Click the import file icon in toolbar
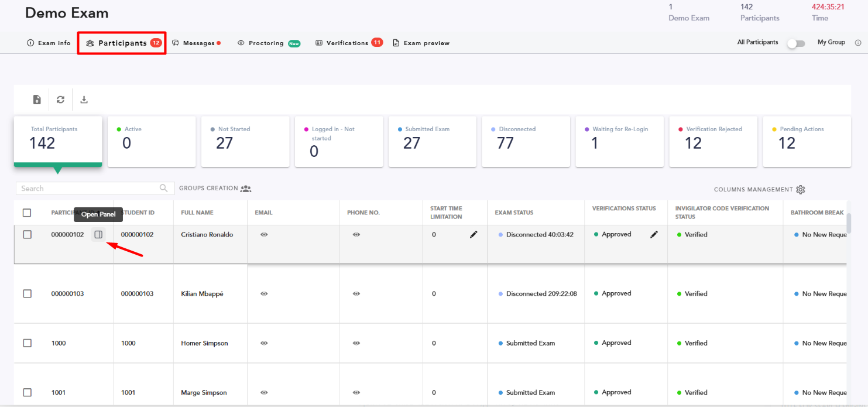868x407 pixels. pos(37,100)
